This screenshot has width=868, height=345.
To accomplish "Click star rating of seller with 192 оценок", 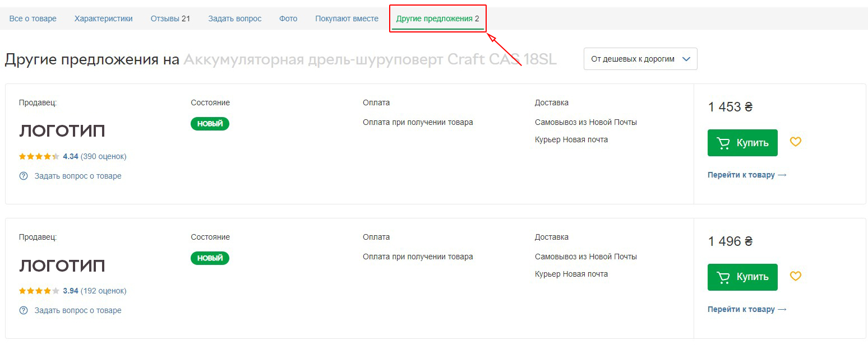I will tap(39, 291).
